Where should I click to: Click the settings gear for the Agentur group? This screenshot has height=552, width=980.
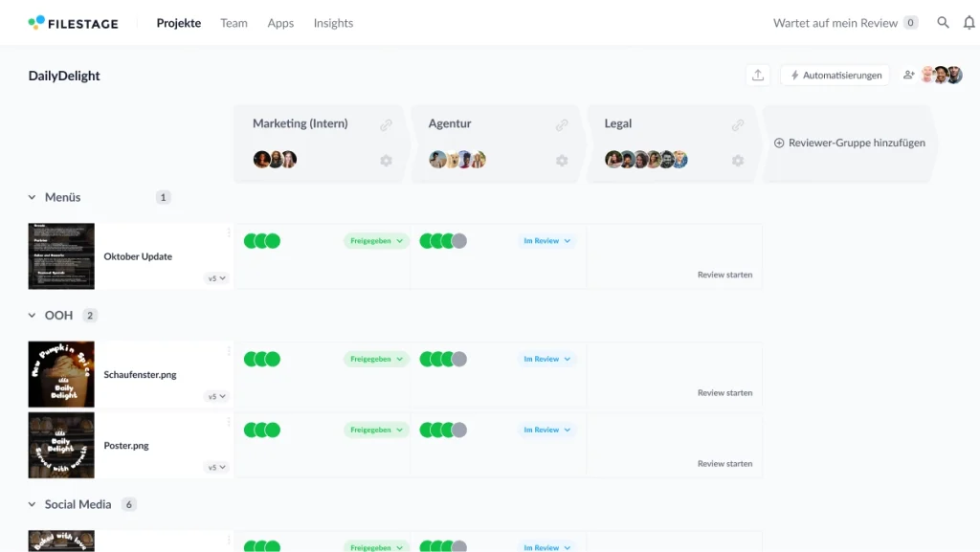(562, 161)
